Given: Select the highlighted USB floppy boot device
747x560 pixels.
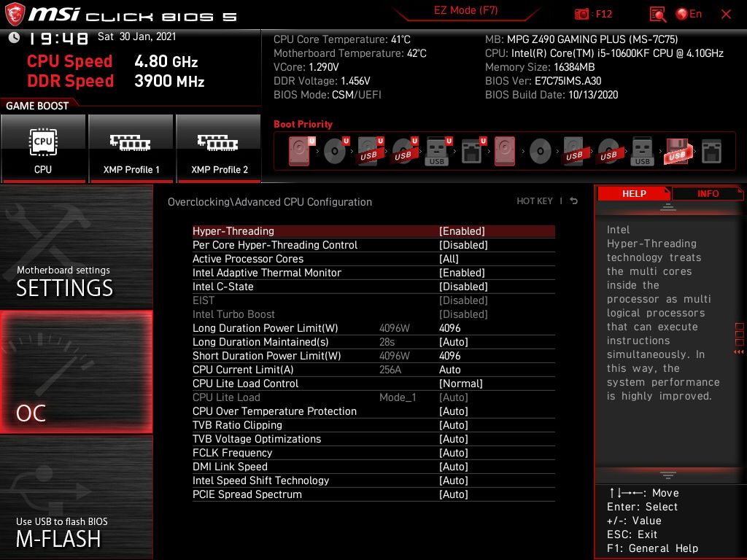Looking at the screenshot, I should click(676, 151).
